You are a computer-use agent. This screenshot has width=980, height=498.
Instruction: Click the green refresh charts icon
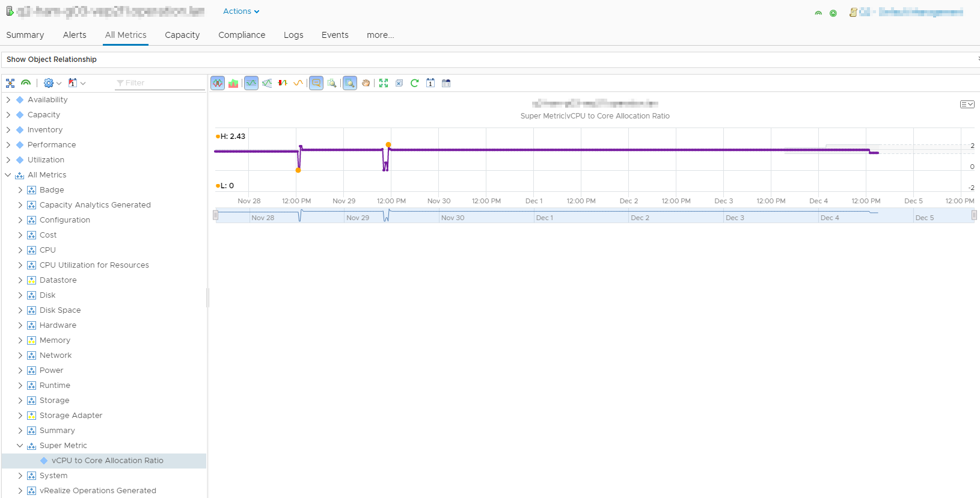[x=414, y=83]
